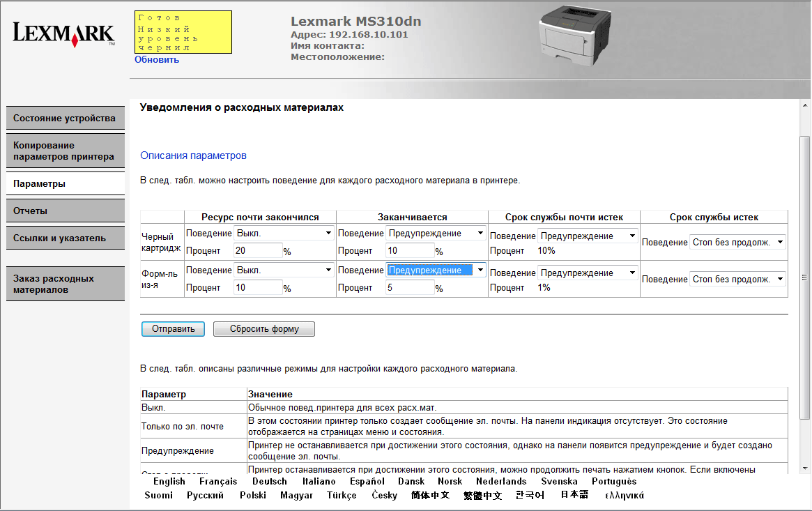Select the Параметры menu item
The width and height of the screenshot is (812, 511).
[66, 184]
